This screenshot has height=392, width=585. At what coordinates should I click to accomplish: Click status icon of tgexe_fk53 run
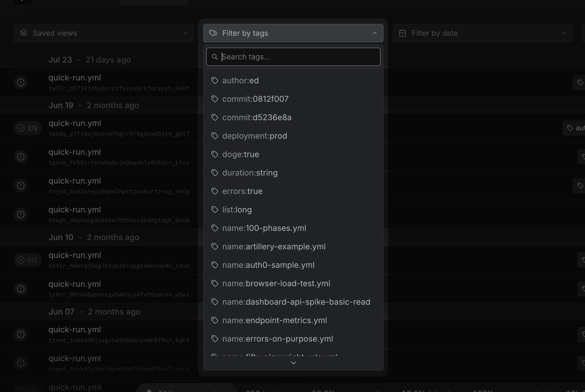[21, 157]
